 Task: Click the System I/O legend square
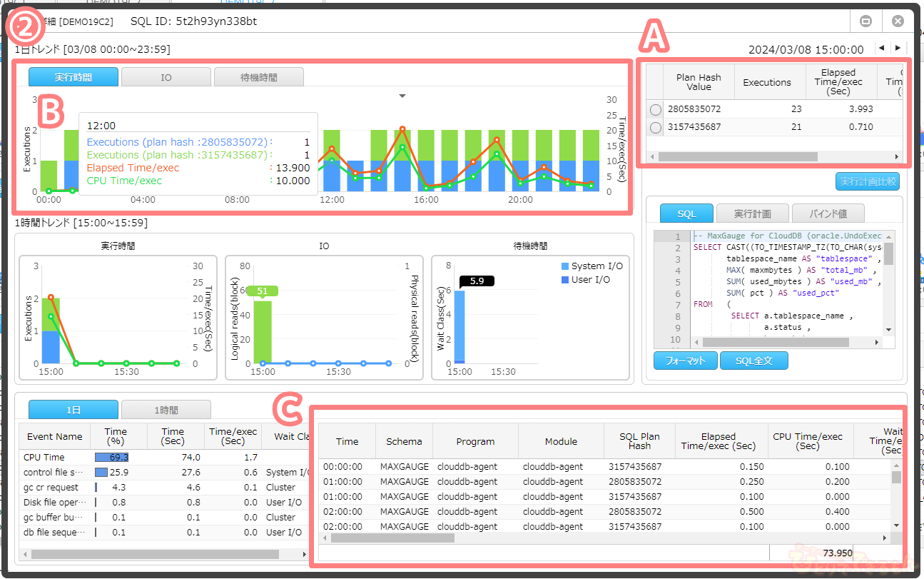[x=566, y=266]
